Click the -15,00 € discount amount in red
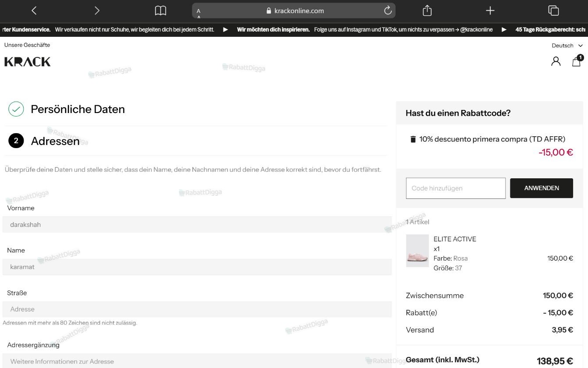 (x=556, y=152)
